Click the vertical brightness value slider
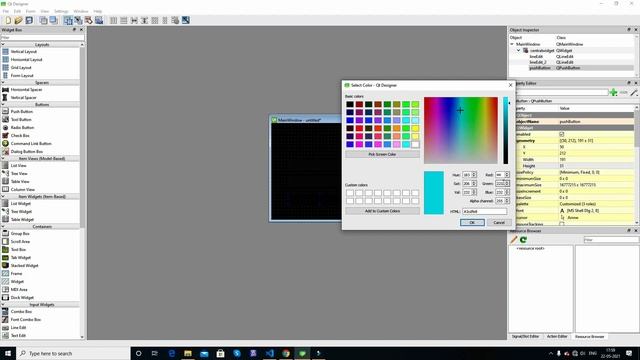 click(506, 130)
